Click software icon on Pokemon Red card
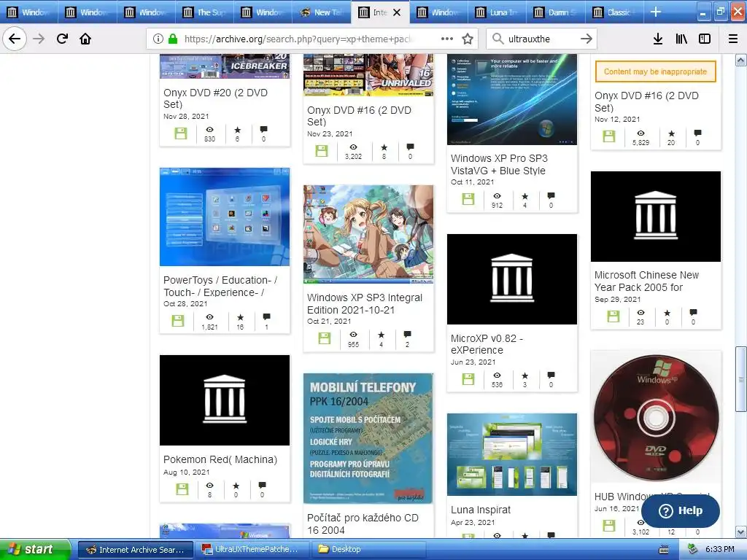Viewport: 747px width, 560px height. click(x=182, y=489)
